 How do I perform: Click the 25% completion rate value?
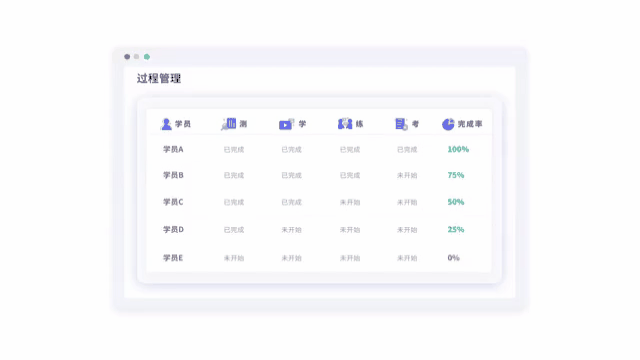point(456,229)
